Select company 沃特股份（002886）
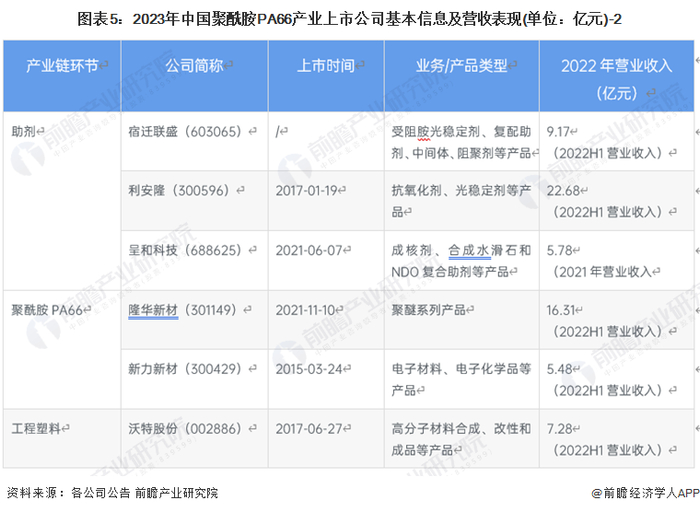The image size is (700, 512). [x=188, y=429]
